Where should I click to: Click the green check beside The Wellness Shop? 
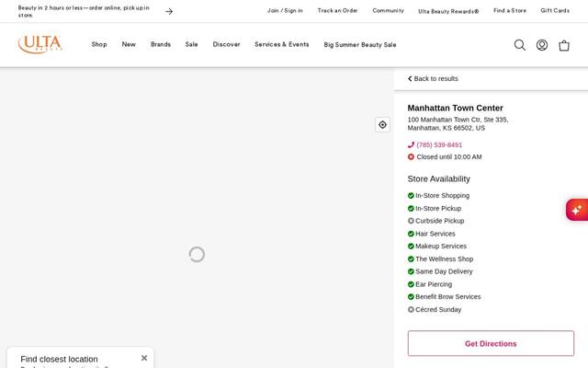coord(411,259)
